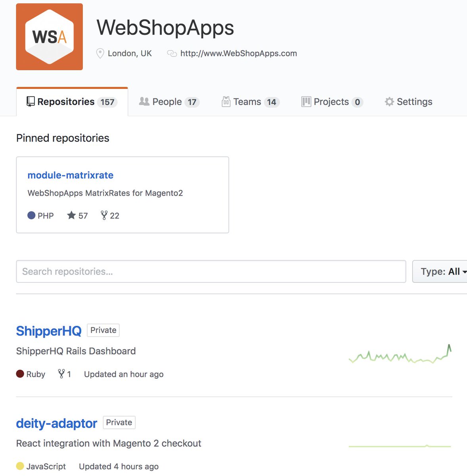Click the 22 forks count

coord(115,216)
